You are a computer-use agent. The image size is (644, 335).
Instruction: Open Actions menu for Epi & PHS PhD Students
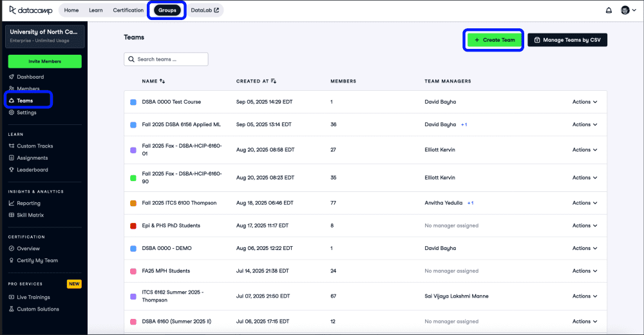tap(585, 225)
